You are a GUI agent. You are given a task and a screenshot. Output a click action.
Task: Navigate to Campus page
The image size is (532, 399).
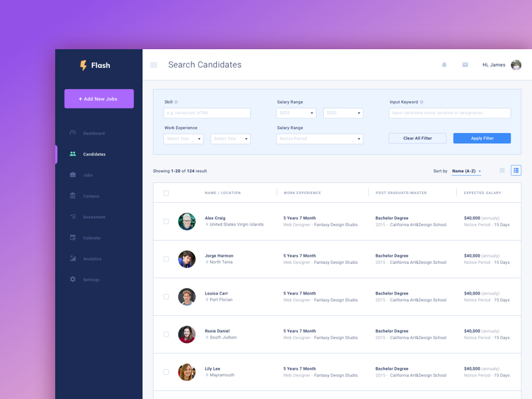(93, 196)
